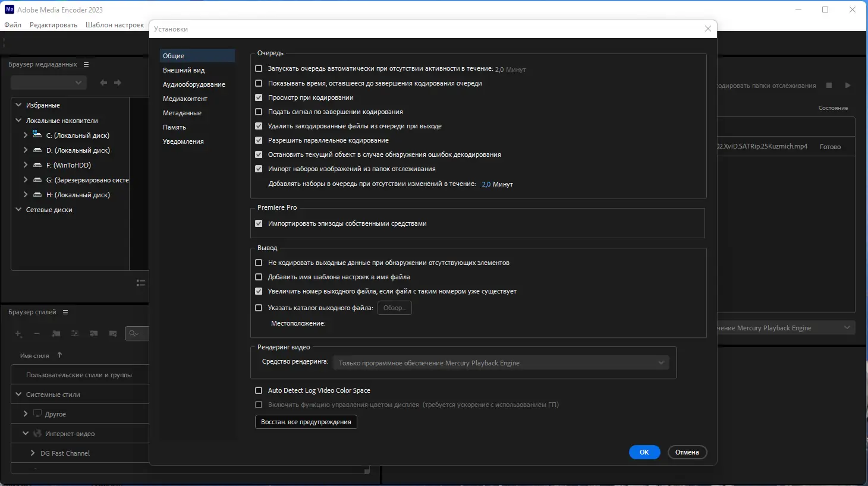Toggle Разрешить параллельное кодирование checkbox
868x486 pixels.
(x=259, y=140)
